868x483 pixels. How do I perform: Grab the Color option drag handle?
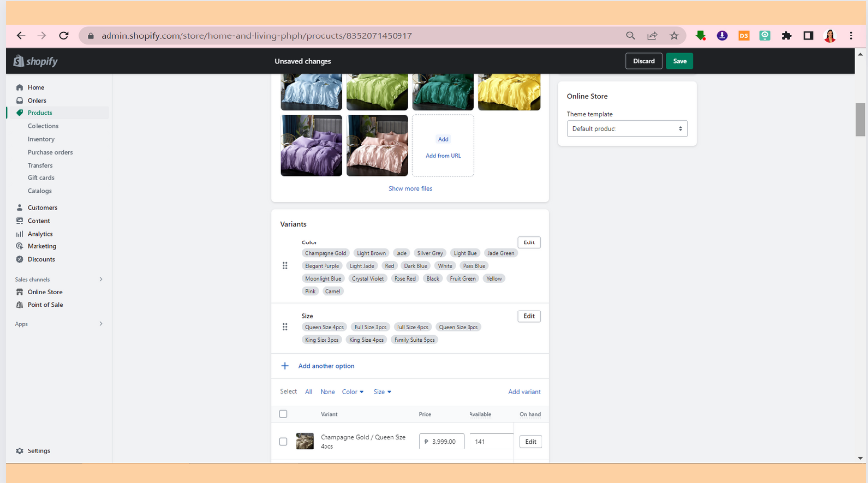[x=285, y=265]
